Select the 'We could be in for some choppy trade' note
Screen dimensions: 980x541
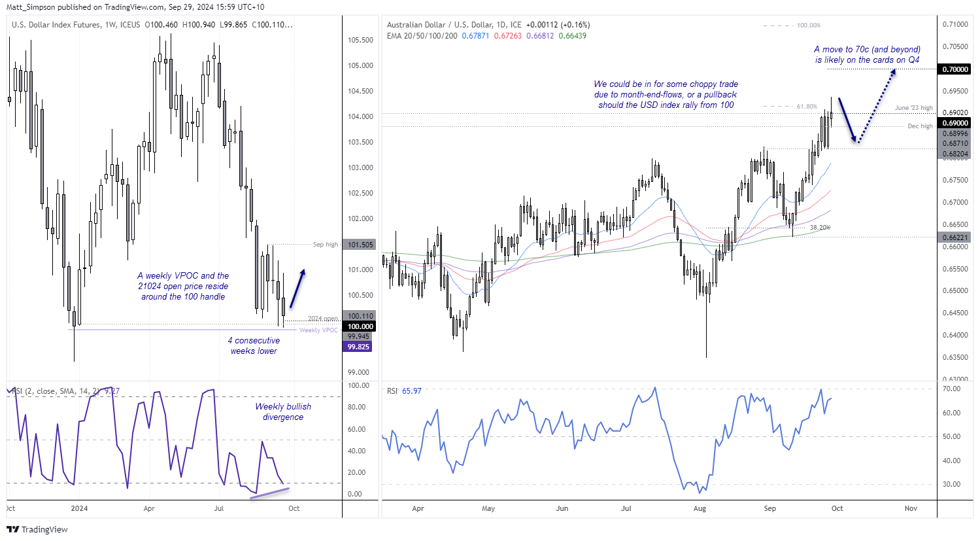click(x=666, y=84)
